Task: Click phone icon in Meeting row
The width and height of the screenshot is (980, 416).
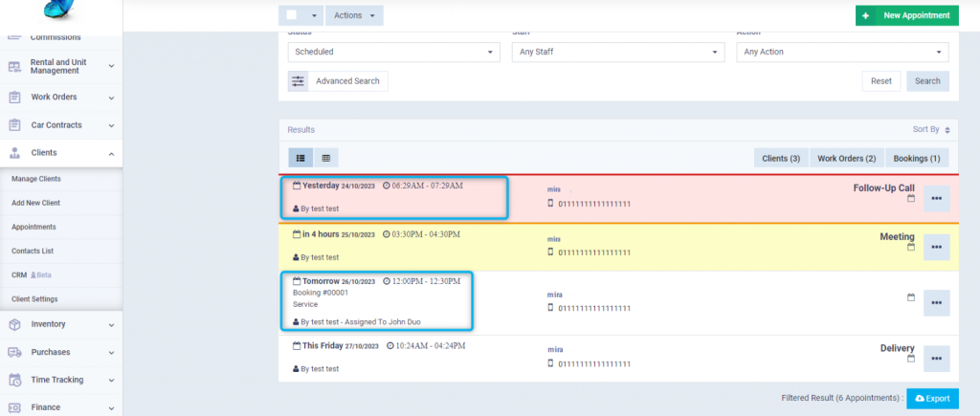Action: (550, 252)
